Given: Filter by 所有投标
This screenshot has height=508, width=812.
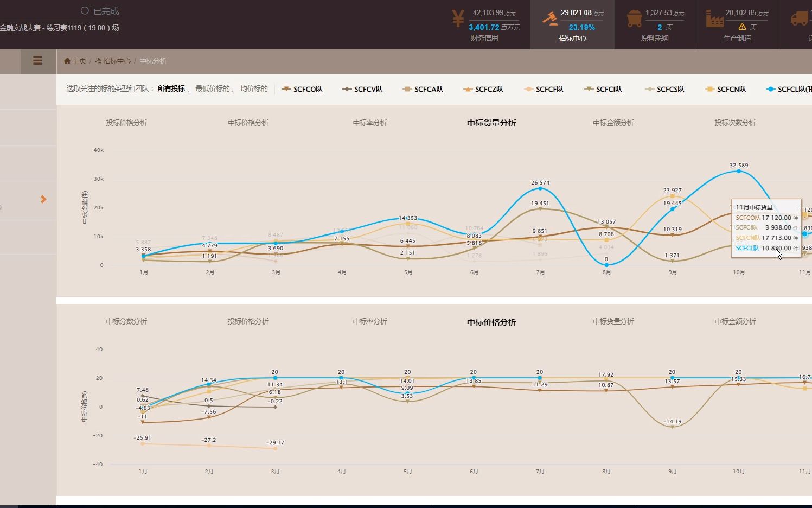Looking at the screenshot, I should 171,88.
